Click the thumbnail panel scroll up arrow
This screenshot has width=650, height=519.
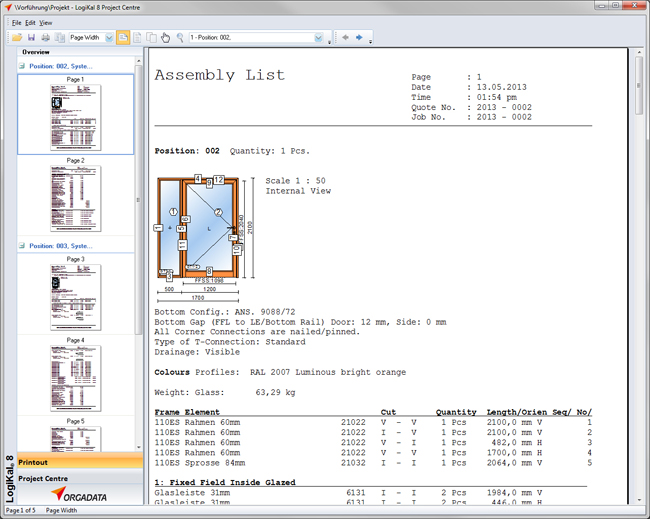138,61
